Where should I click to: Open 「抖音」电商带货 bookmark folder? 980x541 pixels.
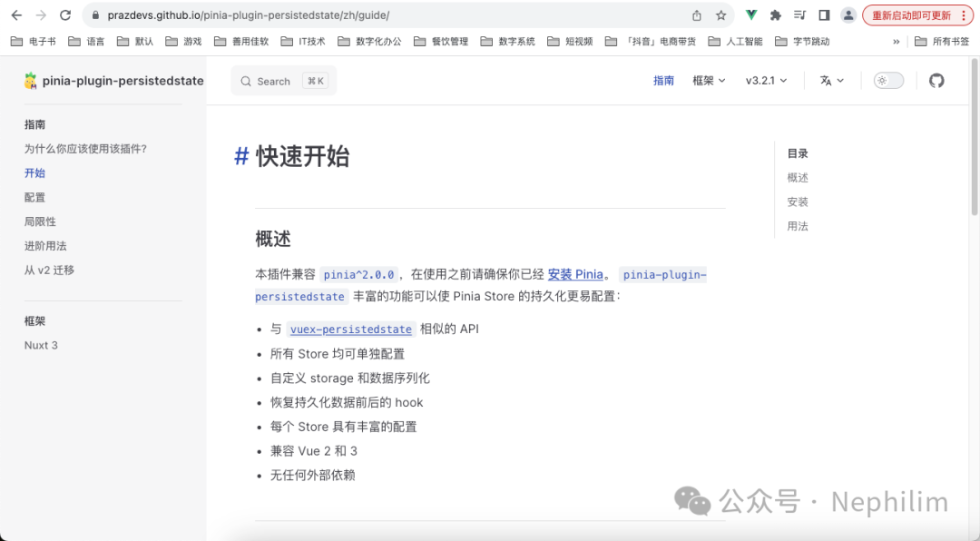pos(651,41)
